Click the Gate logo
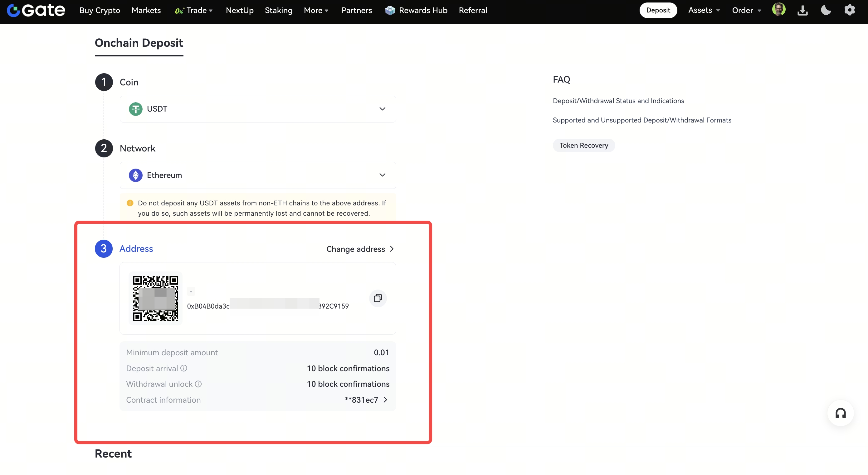This screenshot has height=475, width=868. (x=36, y=10)
